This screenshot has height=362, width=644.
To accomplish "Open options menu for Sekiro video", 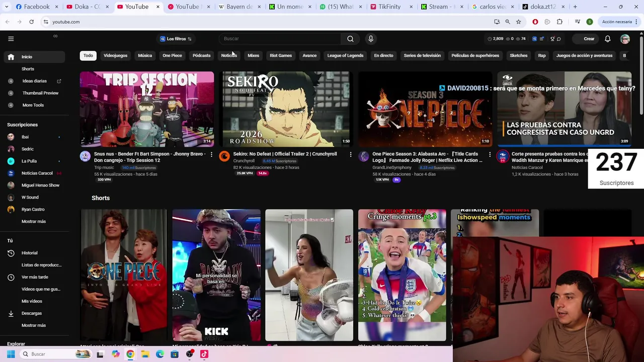I will point(351,154).
